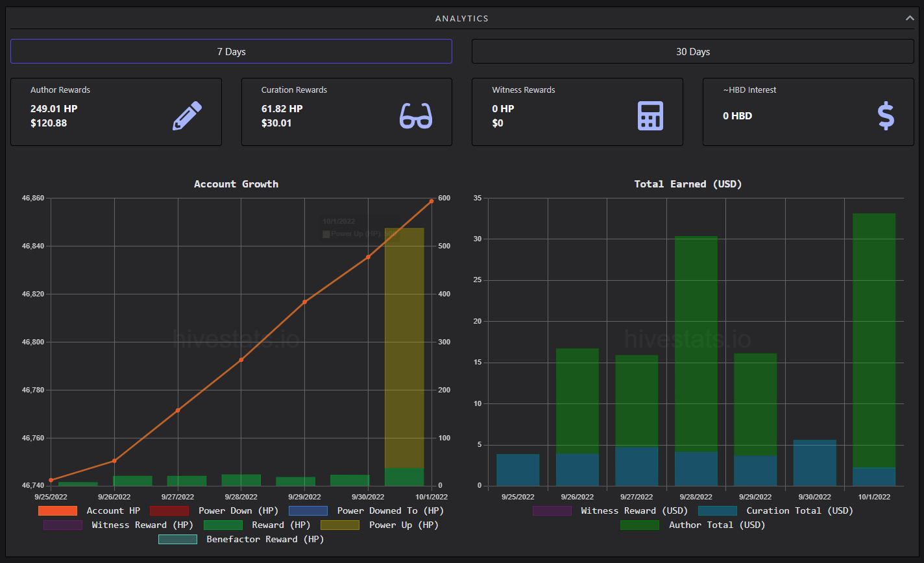The image size is (924, 563).
Task: Toggle the Account HP legend series
Action: click(89, 510)
